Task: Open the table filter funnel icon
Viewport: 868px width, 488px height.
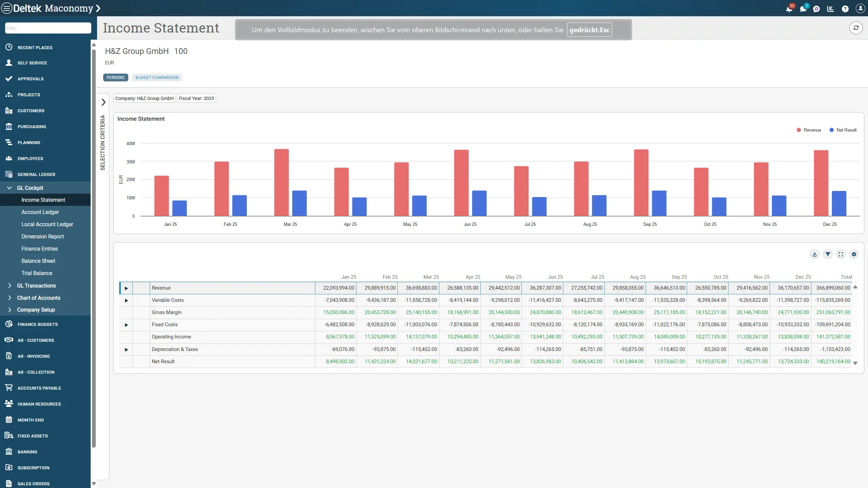Action: 828,254
